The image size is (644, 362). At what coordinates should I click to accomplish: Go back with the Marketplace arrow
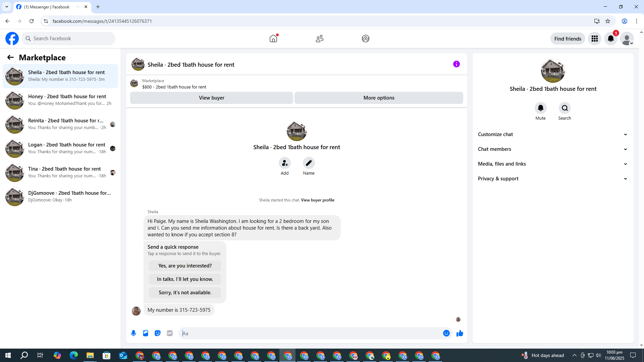(10, 58)
